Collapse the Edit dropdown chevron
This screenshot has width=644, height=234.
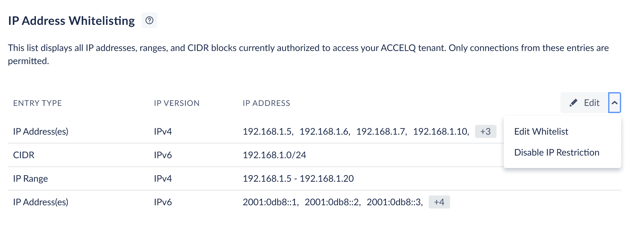coord(615,103)
